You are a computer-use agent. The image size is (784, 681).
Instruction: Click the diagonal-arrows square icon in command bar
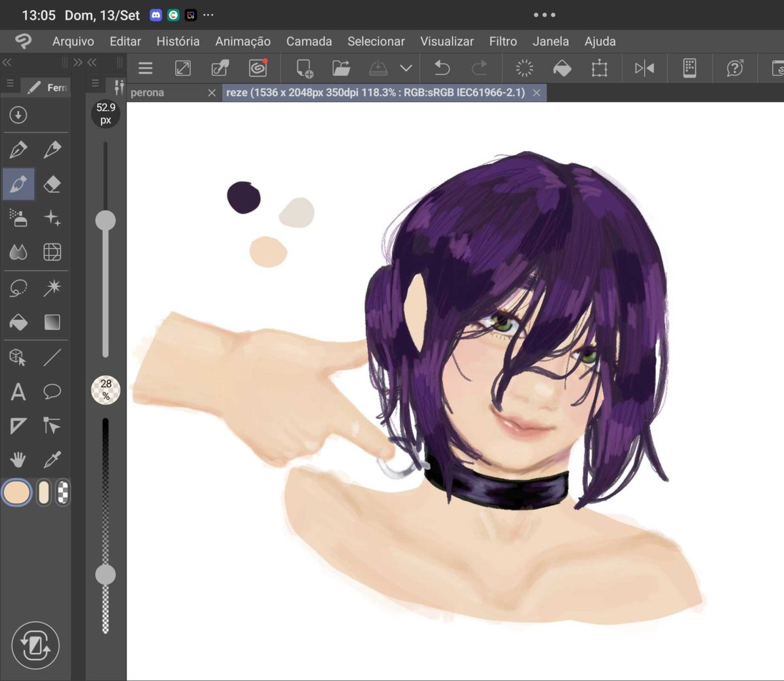point(183,68)
